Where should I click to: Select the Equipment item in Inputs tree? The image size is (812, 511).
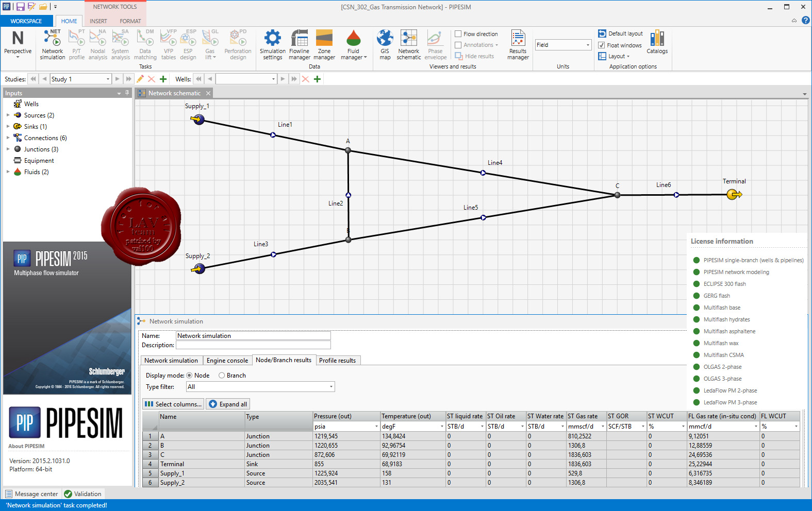[39, 161]
